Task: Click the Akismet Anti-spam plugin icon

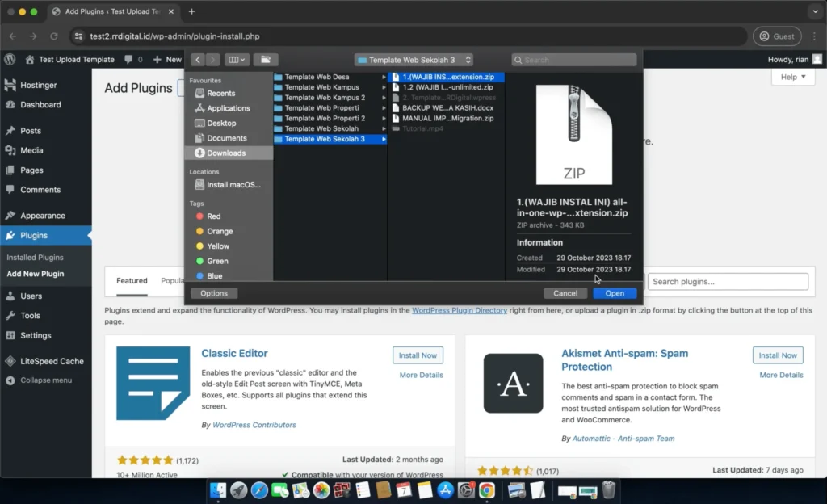Action: (513, 383)
